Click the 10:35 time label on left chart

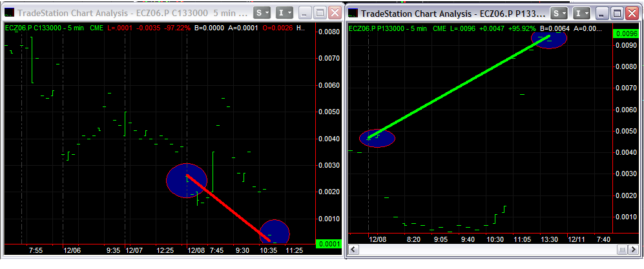pos(269,250)
